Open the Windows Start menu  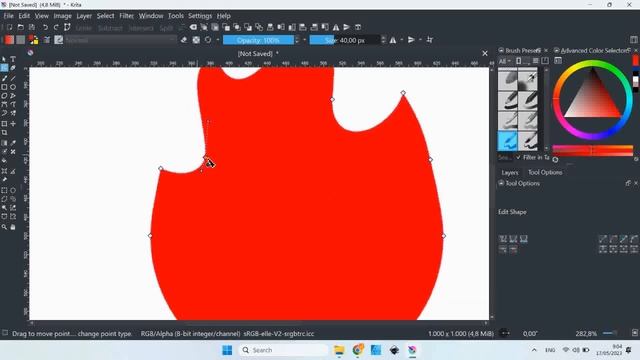click(227, 350)
